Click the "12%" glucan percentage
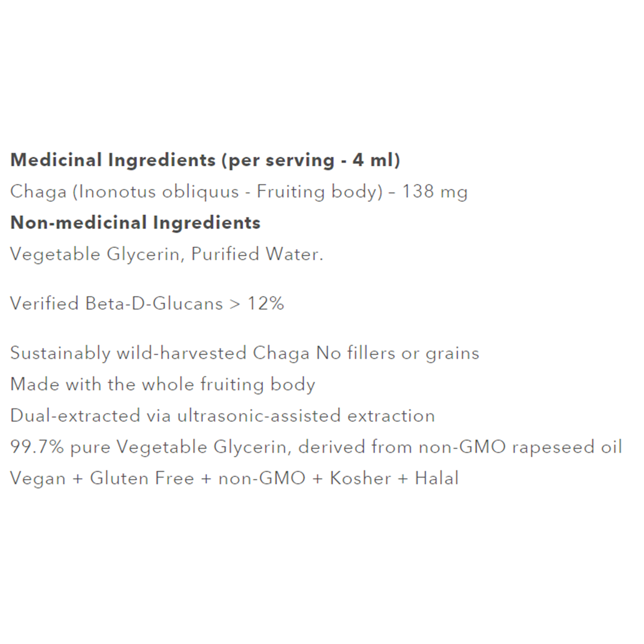This screenshot has height=644, width=644. click(265, 304)
